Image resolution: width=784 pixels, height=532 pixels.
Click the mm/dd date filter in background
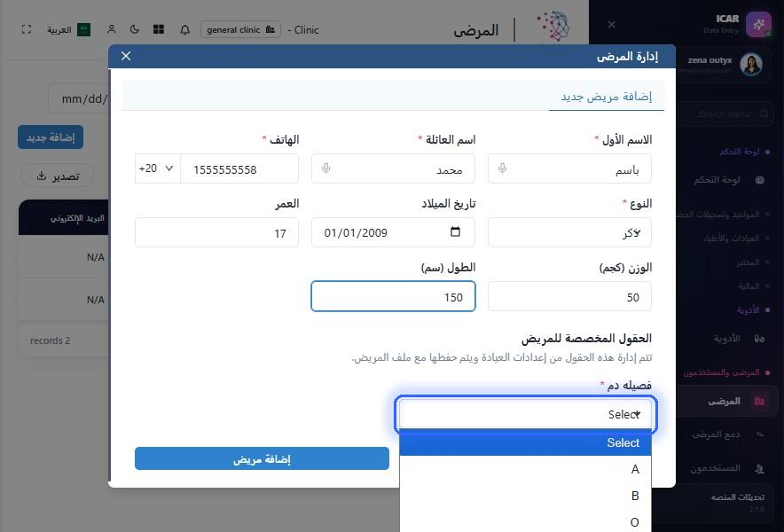tap(80, 98)
